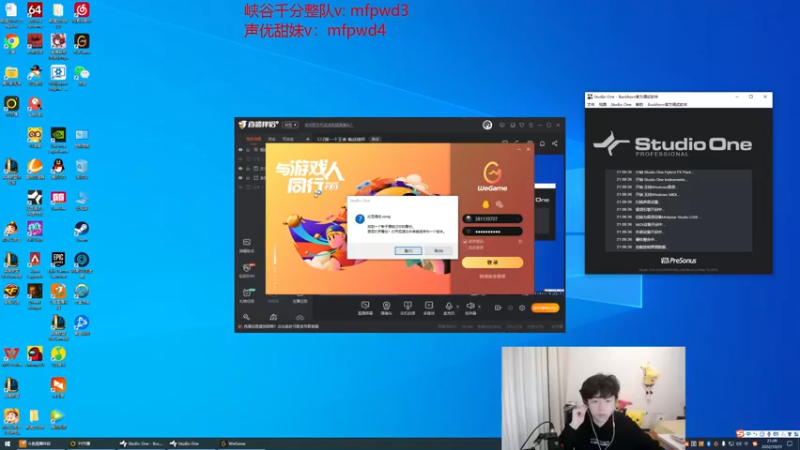Click the user avatar in streaming app title bar
This screenshot has width=800, height=450.
tap(487, 125)
